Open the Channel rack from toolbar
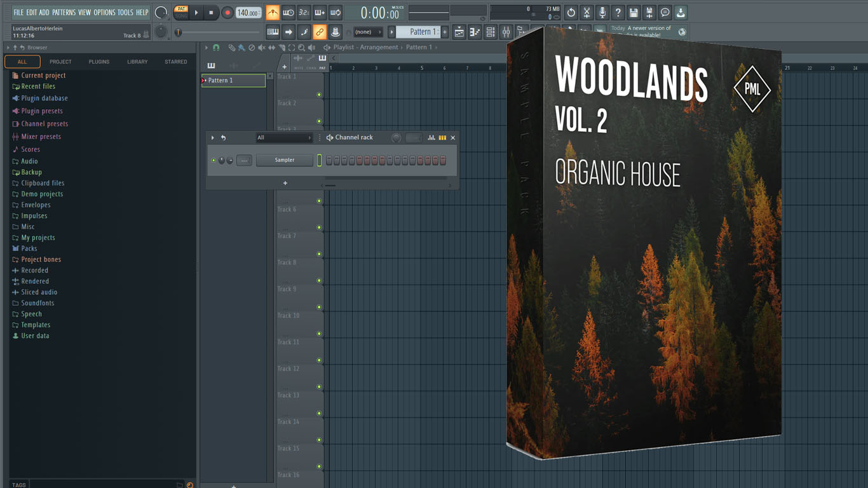 (x=490, y=32)
